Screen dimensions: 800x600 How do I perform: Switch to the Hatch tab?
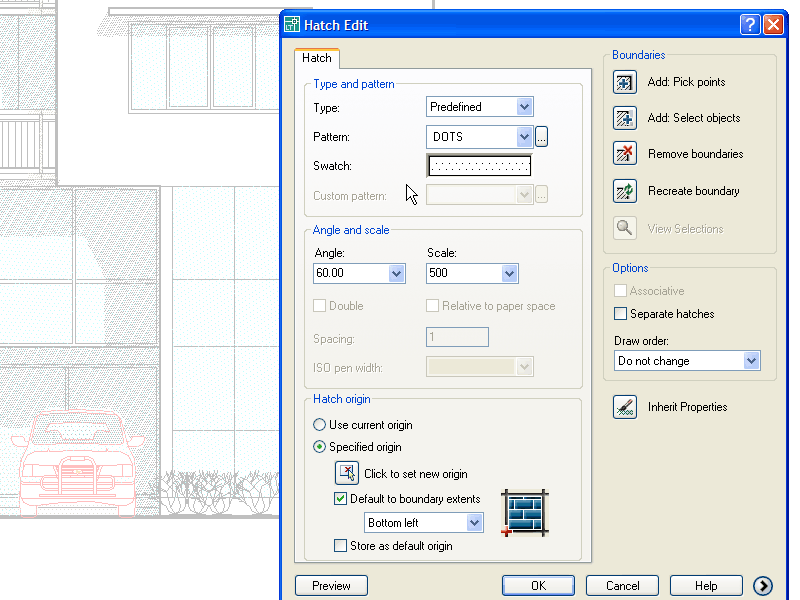[x=316, y=58]
